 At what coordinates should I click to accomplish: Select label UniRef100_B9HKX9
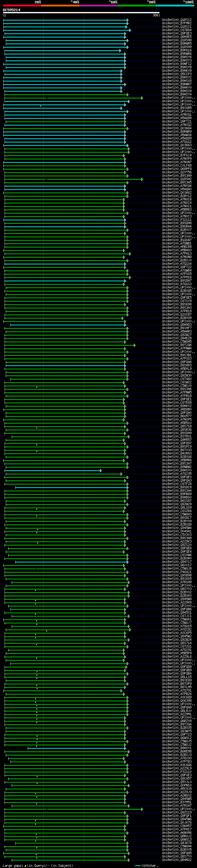[x=177, y=71]
